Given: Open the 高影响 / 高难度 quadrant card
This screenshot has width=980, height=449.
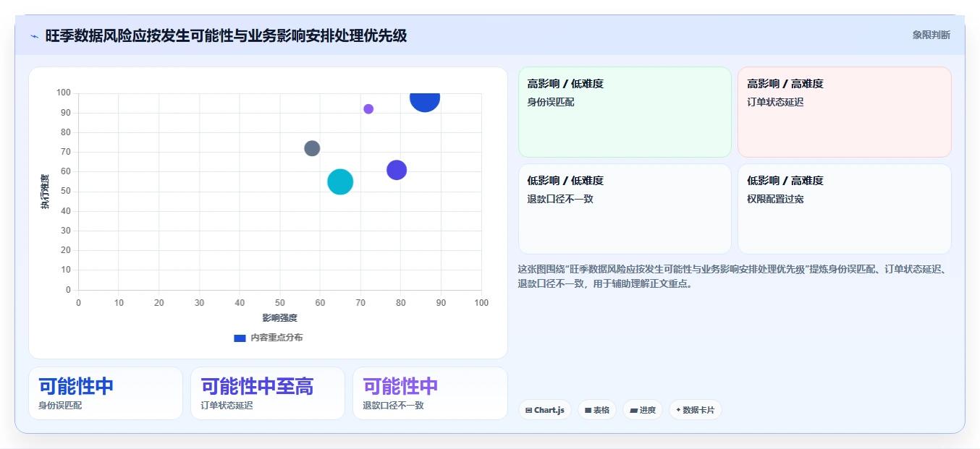Looking at the screenshot, I should pyautogui.click(x=844, y=112).
